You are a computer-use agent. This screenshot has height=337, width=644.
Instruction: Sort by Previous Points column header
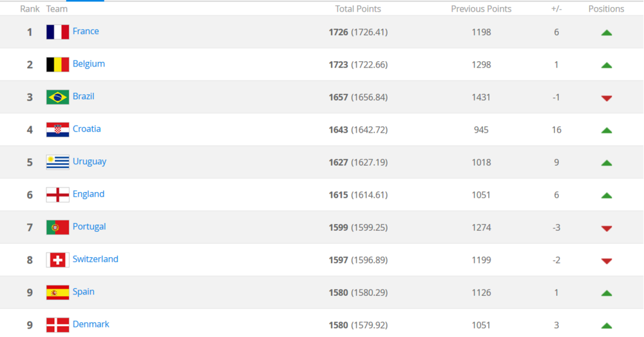(x=481, y=9)
